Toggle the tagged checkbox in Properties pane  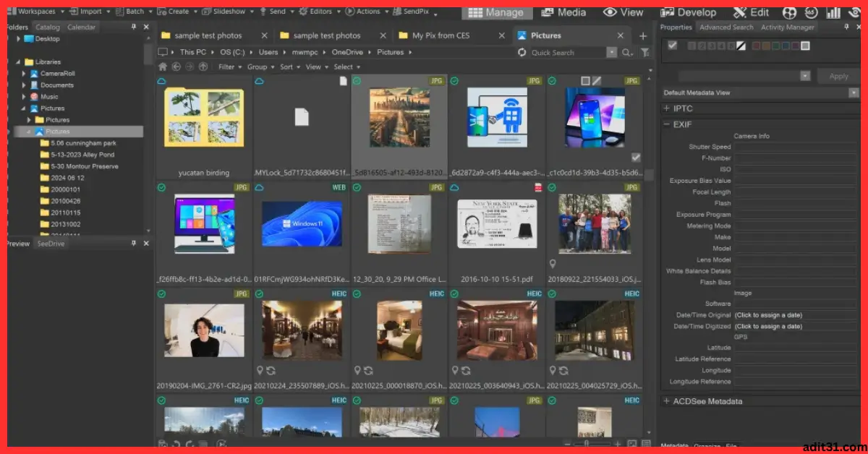click(673, 46)
